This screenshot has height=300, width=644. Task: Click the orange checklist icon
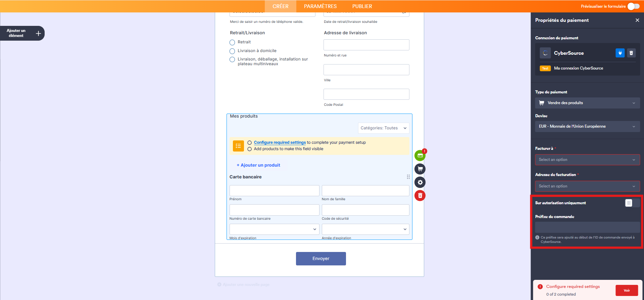[x=238, y=146]
